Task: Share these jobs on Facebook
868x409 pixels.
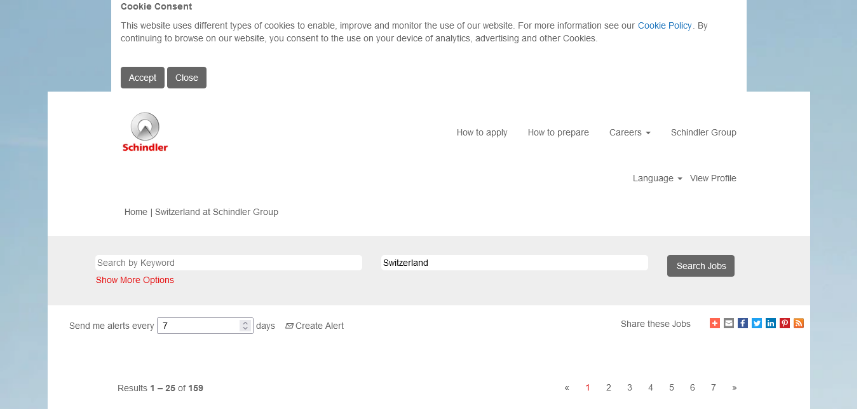Action: pos(743,323)
